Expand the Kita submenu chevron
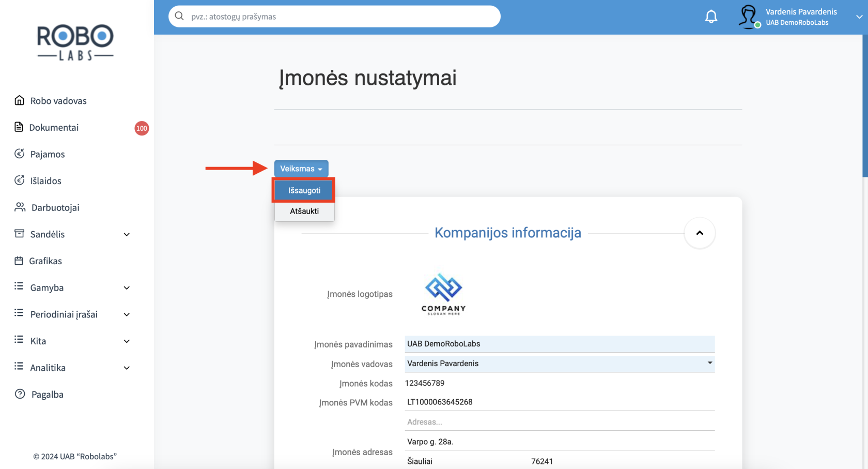This screenshot has width=868, height=469. (x=127, y=341)
